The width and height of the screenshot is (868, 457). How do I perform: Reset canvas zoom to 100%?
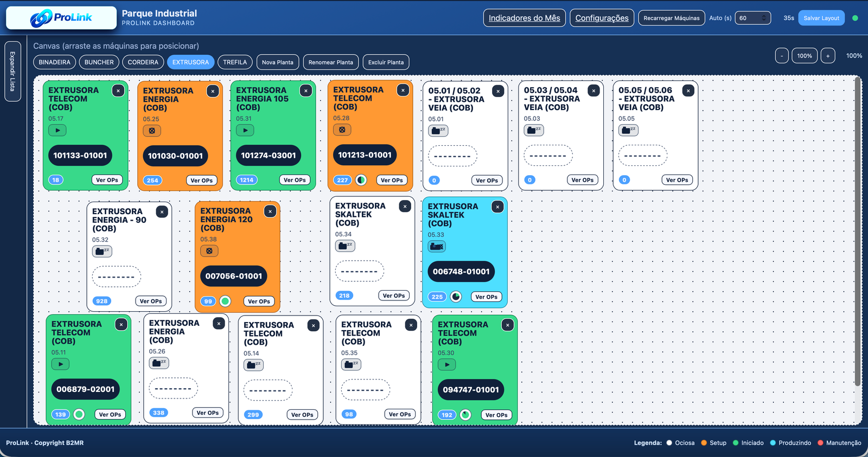pos(805,56)
